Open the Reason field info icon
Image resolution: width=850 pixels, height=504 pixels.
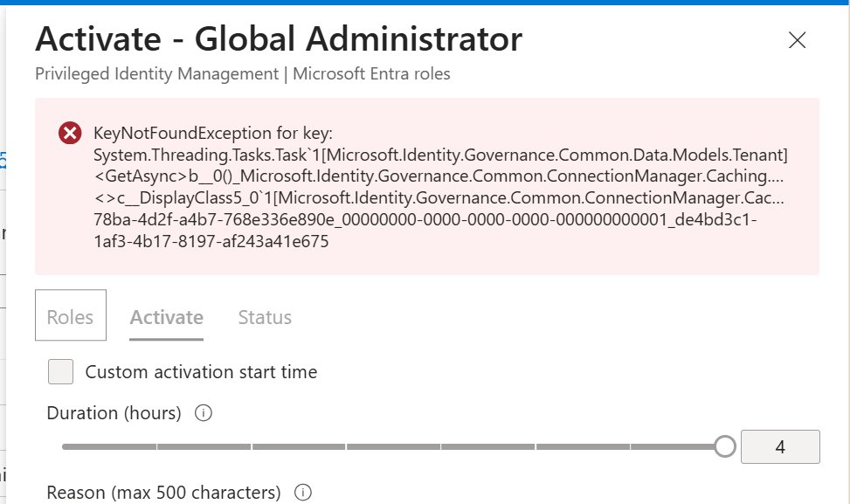[303, 493]
